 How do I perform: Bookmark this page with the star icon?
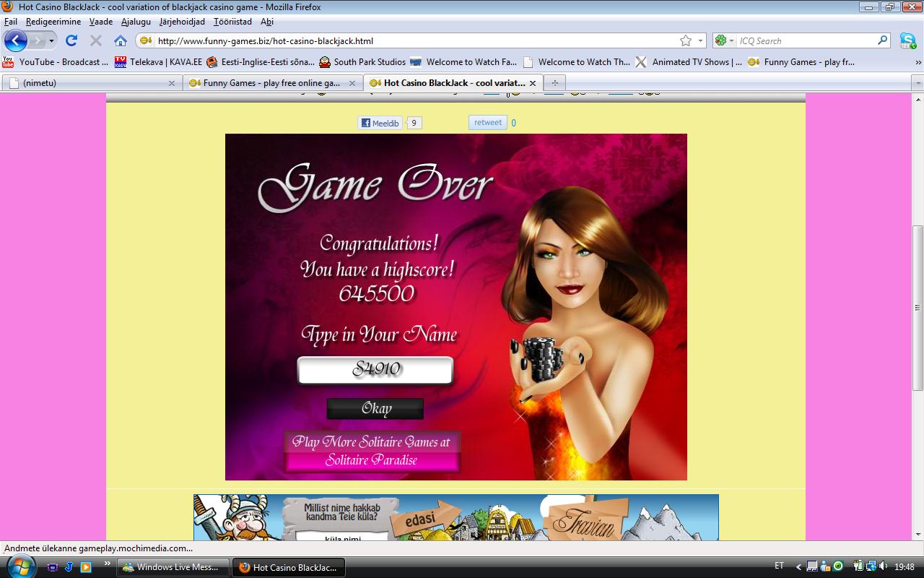tap(685, 40)
